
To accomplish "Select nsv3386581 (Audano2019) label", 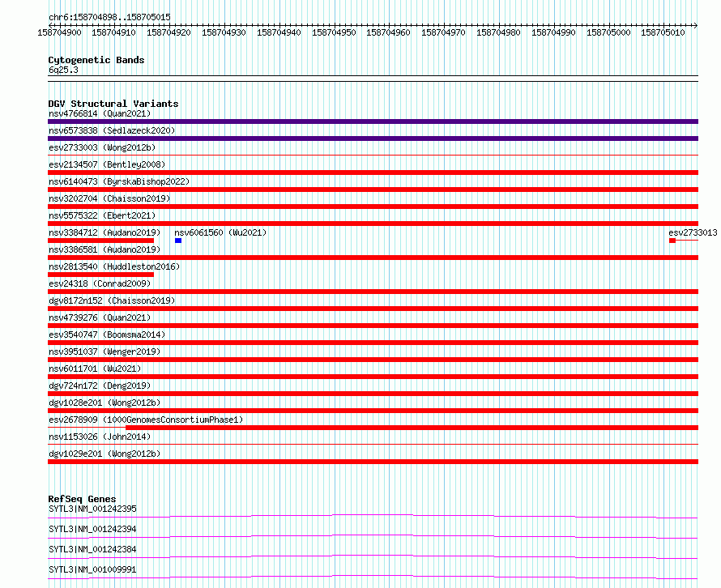I will tap(105, 249).
